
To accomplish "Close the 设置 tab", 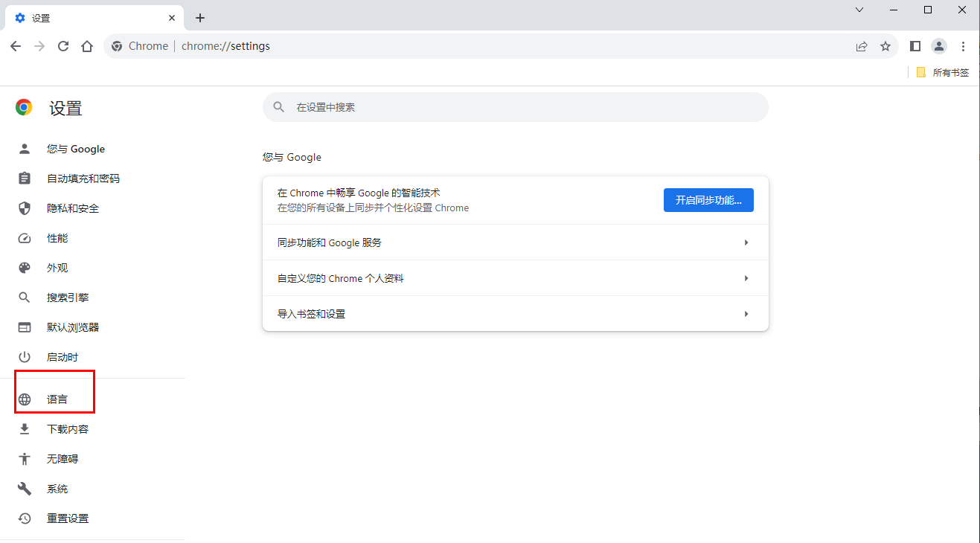I will (x=172, y=18).
